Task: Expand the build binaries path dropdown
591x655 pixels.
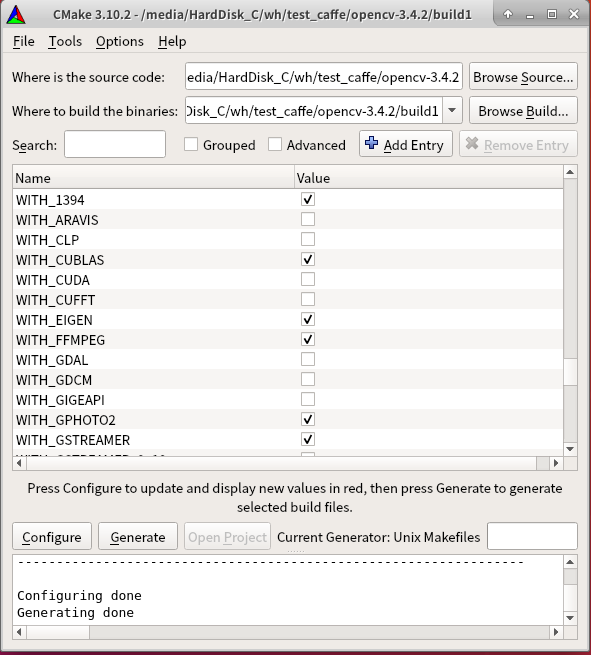Action: coord(451,110)
